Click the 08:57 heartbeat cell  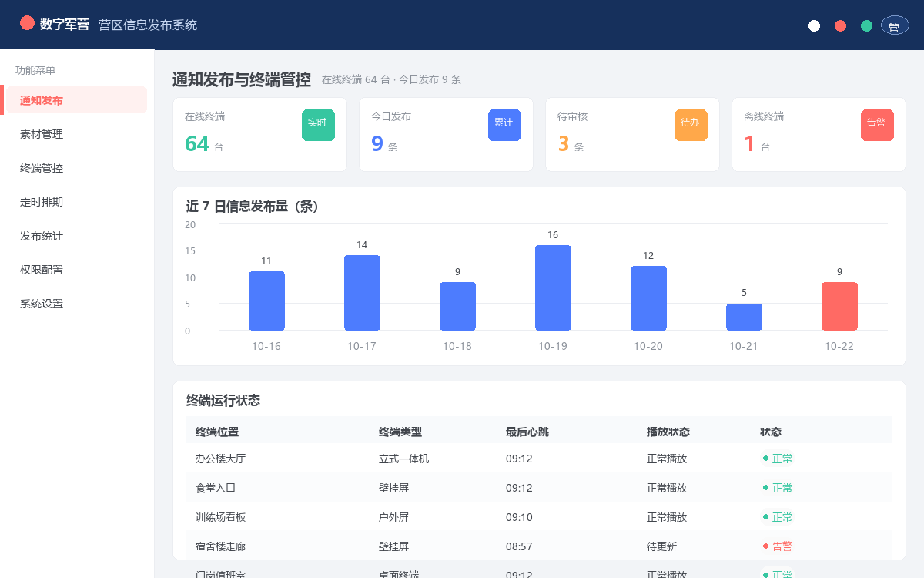tap(519, 546)
